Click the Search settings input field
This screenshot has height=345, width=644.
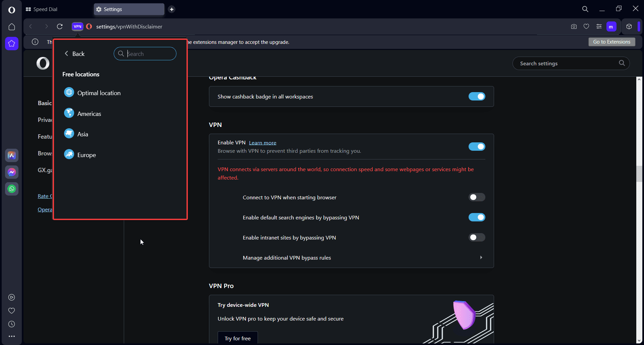click(571, 63)
